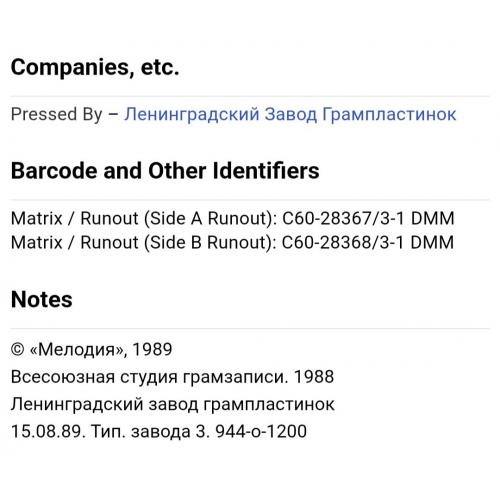500x500 pixels.
Task: Select the plain-text Ленинградский завод грампластинок note line
Action: point(173,404)
